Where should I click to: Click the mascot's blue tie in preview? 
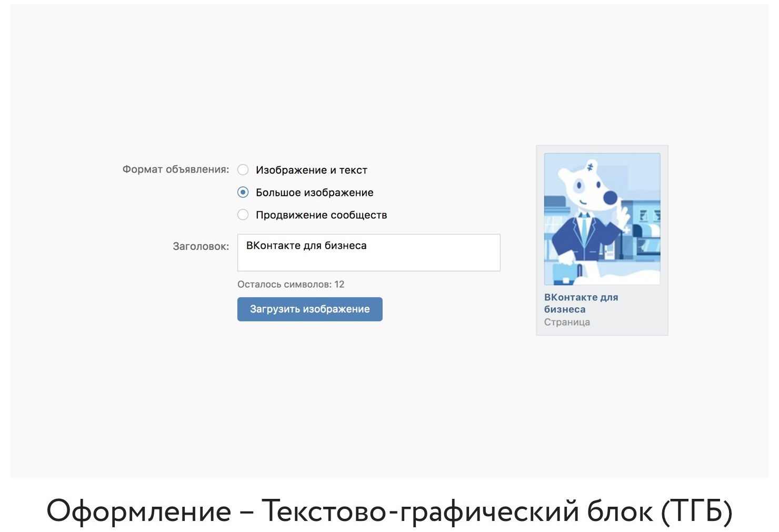(584, 229)
